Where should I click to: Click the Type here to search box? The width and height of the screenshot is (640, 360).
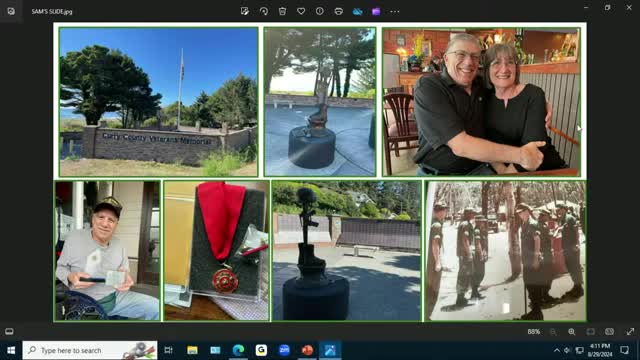pyautogui.click(x=90, y=350)
